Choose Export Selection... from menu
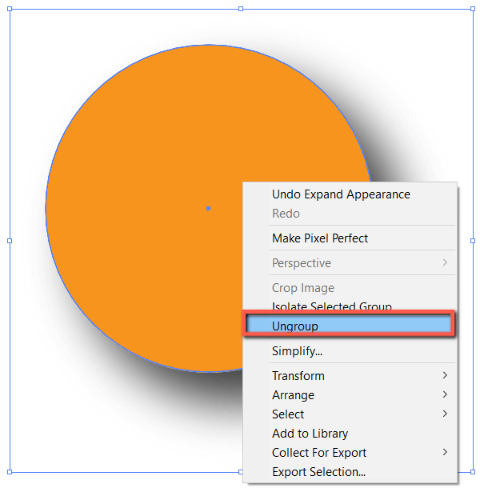The width and height of the screenshot is (482, 497). coord(319,472)
